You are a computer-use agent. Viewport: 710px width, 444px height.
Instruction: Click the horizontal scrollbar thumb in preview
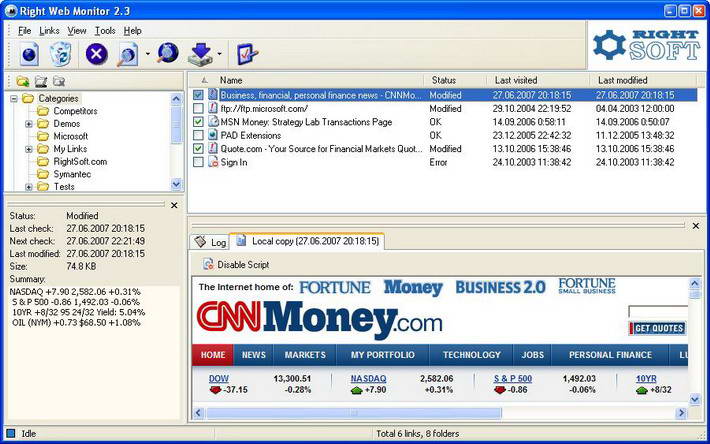point(354,413)
